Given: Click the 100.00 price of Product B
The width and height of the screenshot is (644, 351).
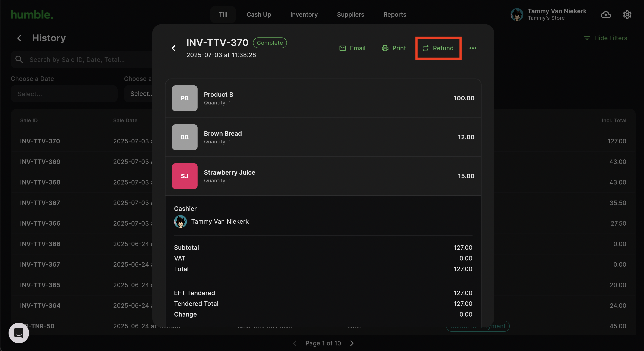Looking at the screenshot, I should tap(464, 98).
